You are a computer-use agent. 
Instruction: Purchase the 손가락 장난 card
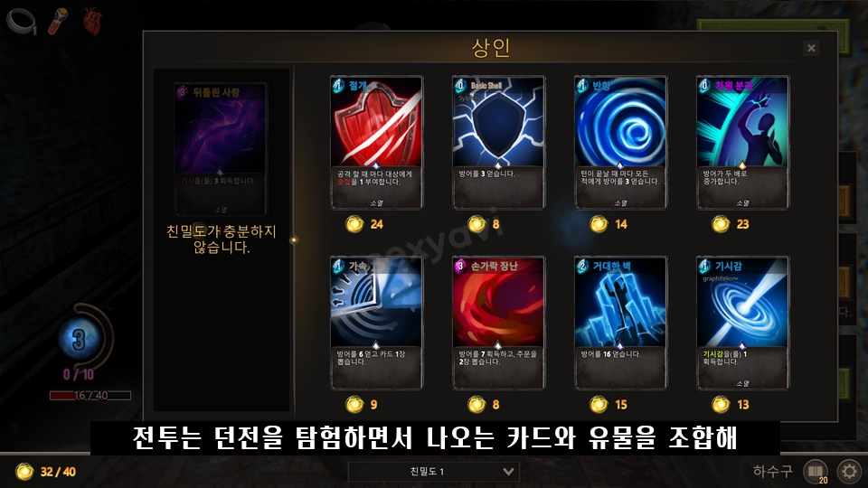[498, 323]
